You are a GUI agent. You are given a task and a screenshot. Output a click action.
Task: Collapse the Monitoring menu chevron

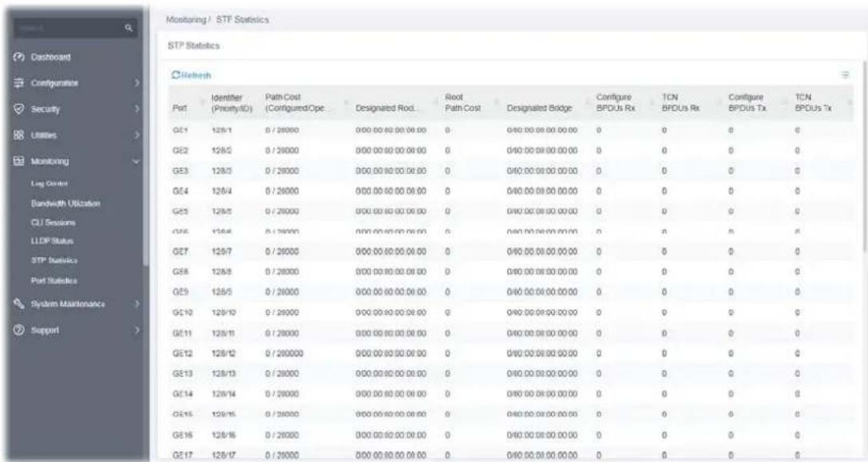(137, 161)
